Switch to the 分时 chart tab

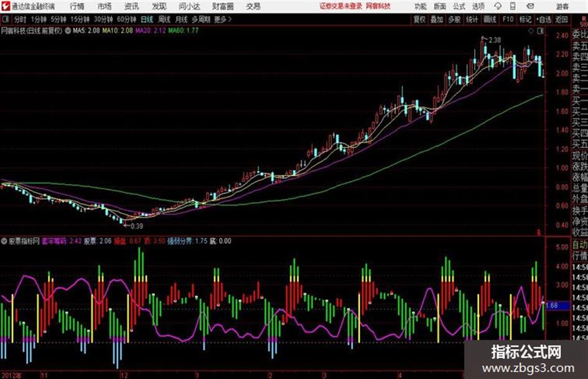pos(21,19)
